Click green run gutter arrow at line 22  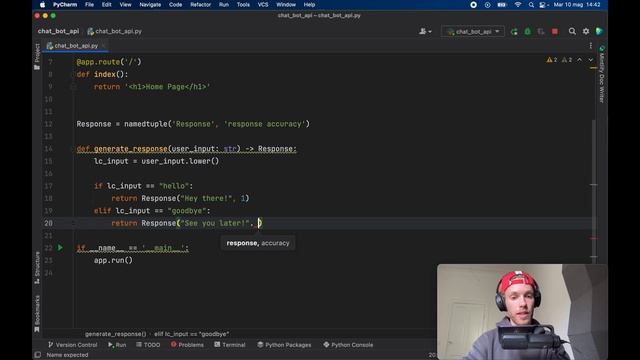(60, 248)
